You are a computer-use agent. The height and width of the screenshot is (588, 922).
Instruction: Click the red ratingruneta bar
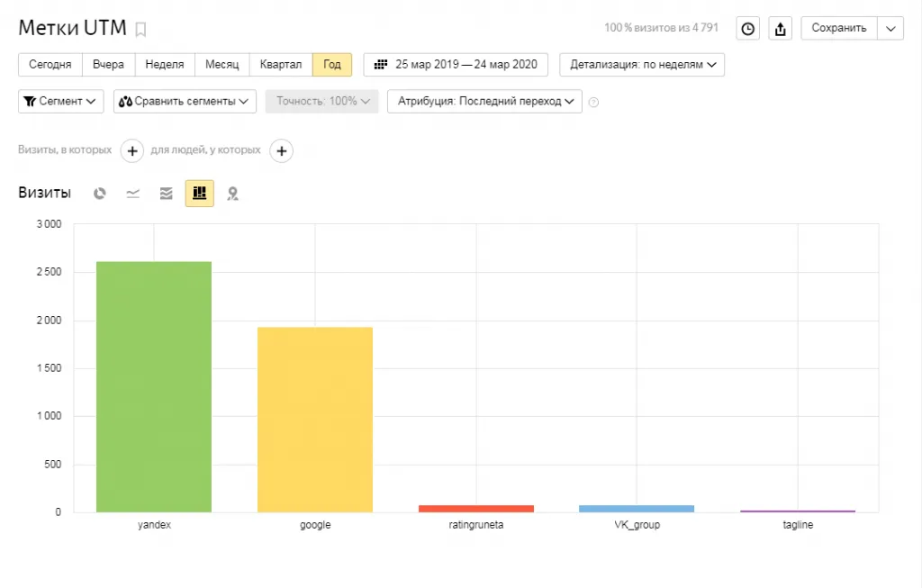point(476,509)
